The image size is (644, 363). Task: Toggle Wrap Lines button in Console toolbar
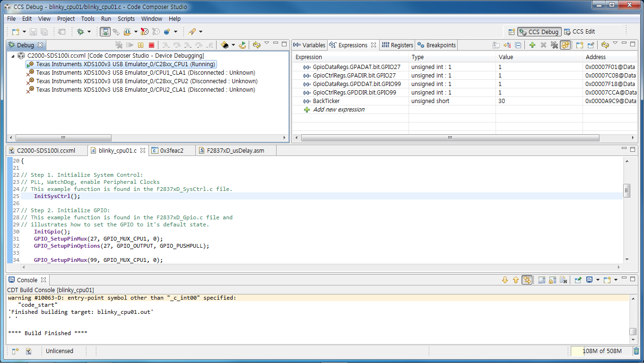(527, 280)
